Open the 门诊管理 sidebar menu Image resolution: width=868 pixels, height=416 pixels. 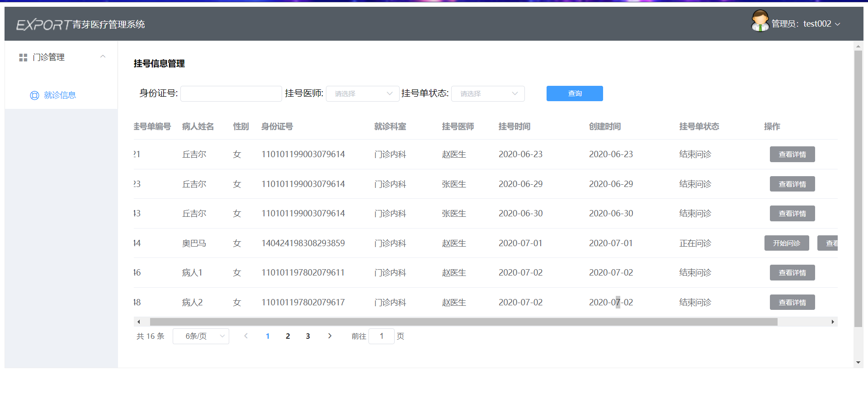pyautogui.click(x=61, y=57)
